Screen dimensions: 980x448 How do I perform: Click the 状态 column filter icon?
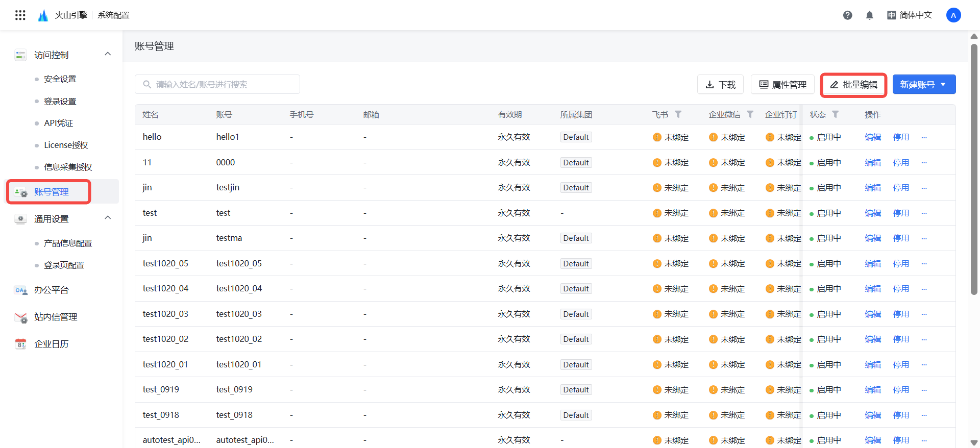pos(836,114)
